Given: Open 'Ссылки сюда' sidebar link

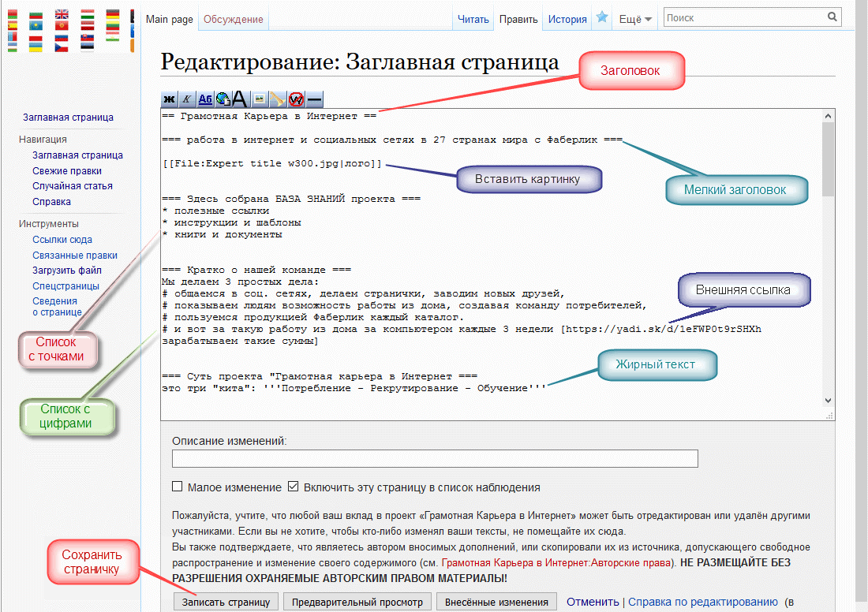Looking at the screenshot, I should point(62,240).
